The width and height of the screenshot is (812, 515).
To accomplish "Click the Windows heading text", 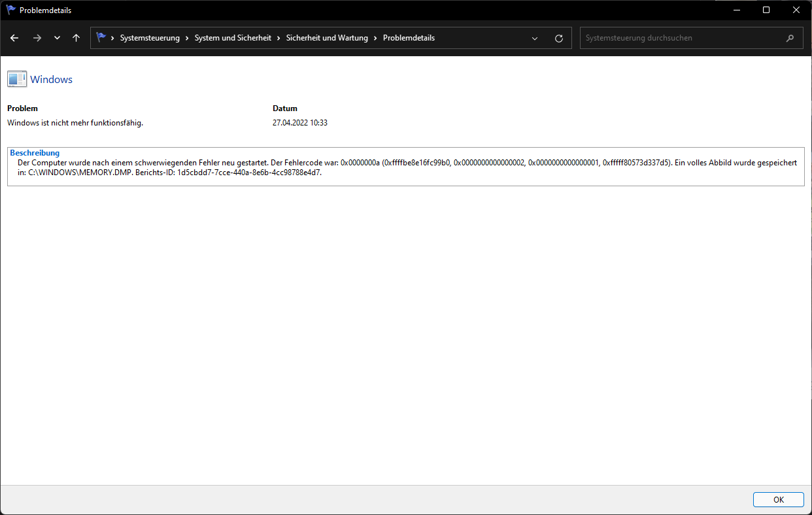I will tap(52, 80).
